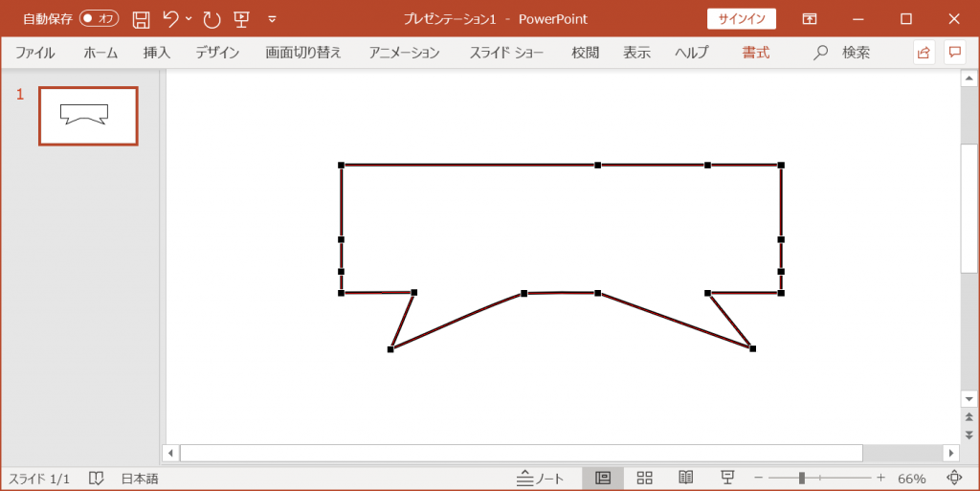The height and width of the screenshot is (491, 980).
Task: Click the top-left vertex of the shape
Action: coord(342,165)
